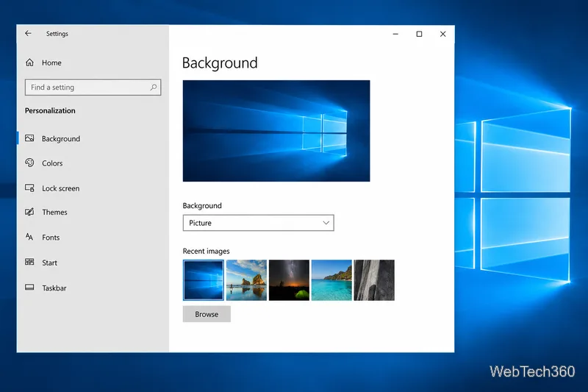The image size is (588, 392).
Task: Click the Settings title text
Action: [x=57, y=34]
